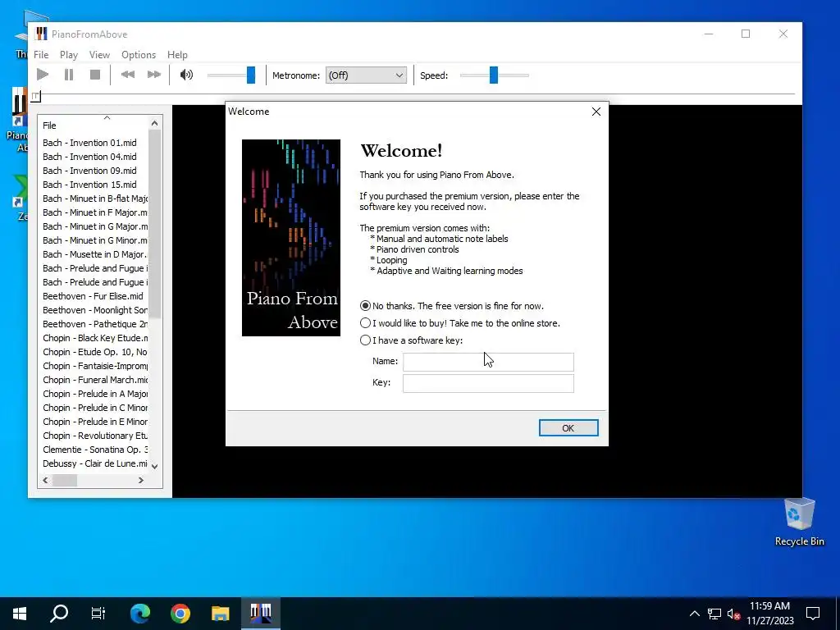Click the Play button in toolbar

43,75
